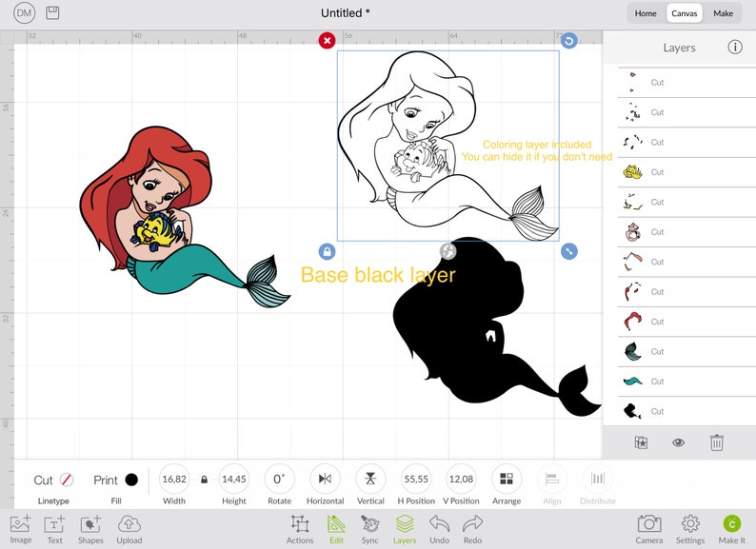Delete layer with the trash can icon

pos(716,442)
